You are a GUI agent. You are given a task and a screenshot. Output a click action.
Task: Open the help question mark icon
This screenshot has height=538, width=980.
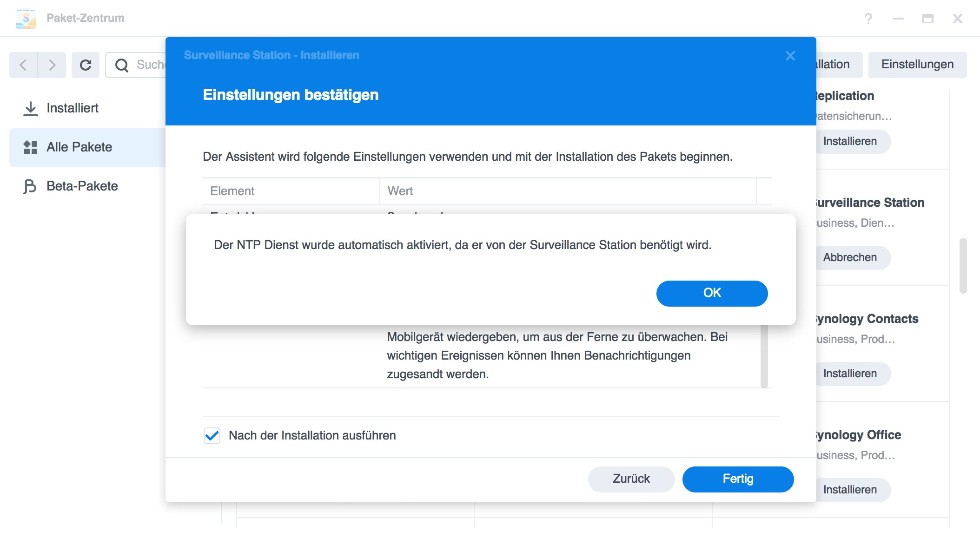(x=868, y=19)
